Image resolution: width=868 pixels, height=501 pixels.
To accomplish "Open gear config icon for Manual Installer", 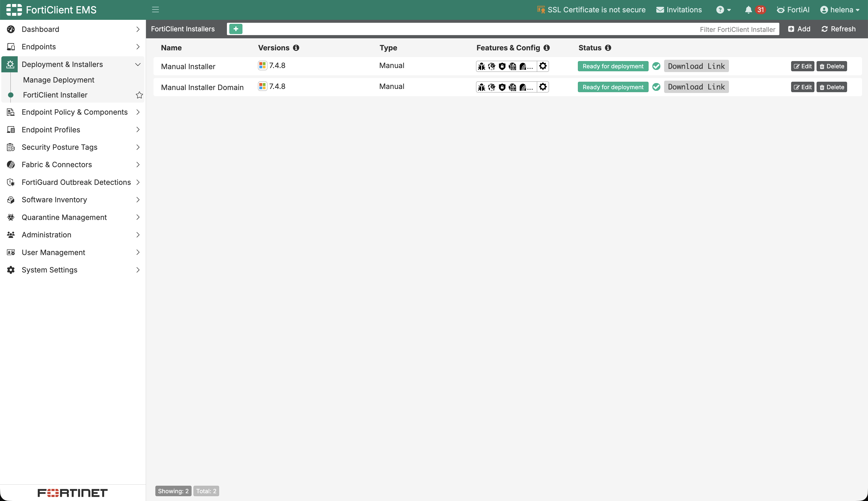I will click(543, 66).
